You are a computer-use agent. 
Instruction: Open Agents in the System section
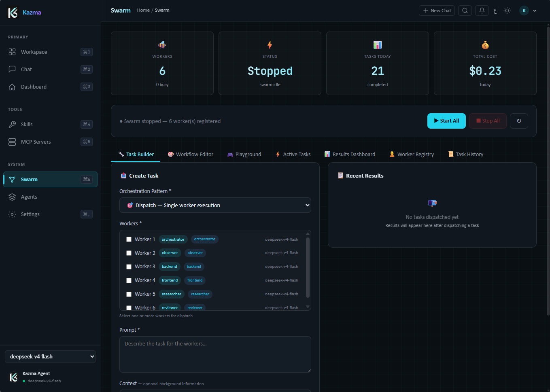(x=50, y=197)
